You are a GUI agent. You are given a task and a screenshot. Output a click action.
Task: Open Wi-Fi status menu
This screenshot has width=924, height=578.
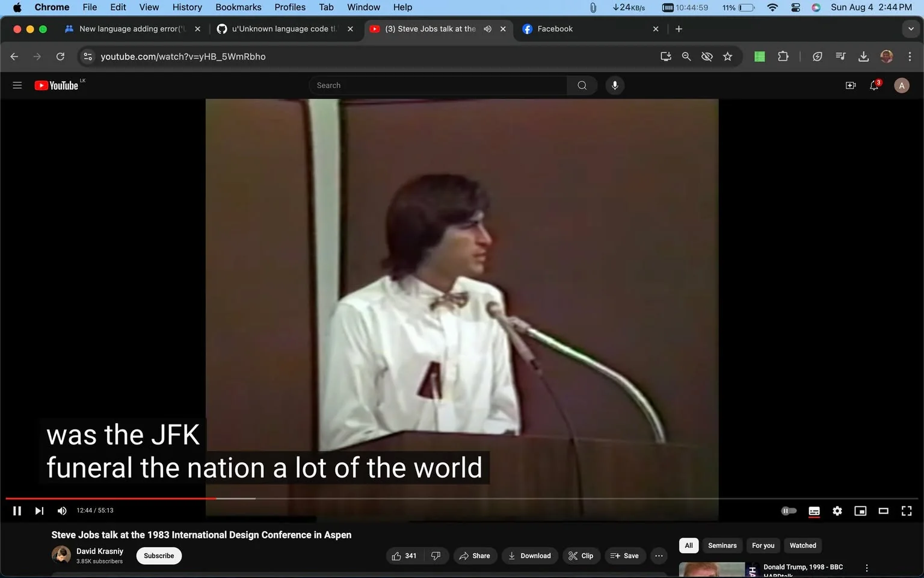coord(773,7)
